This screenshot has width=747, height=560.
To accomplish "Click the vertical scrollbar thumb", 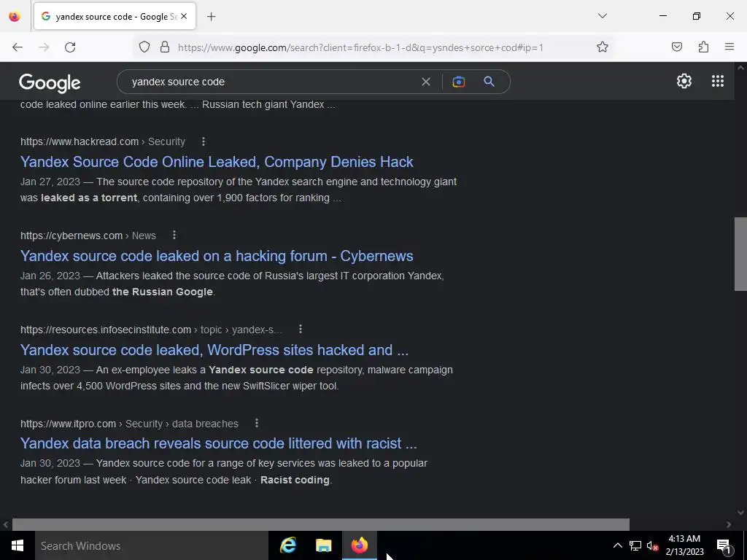I will tap(740, 254).
